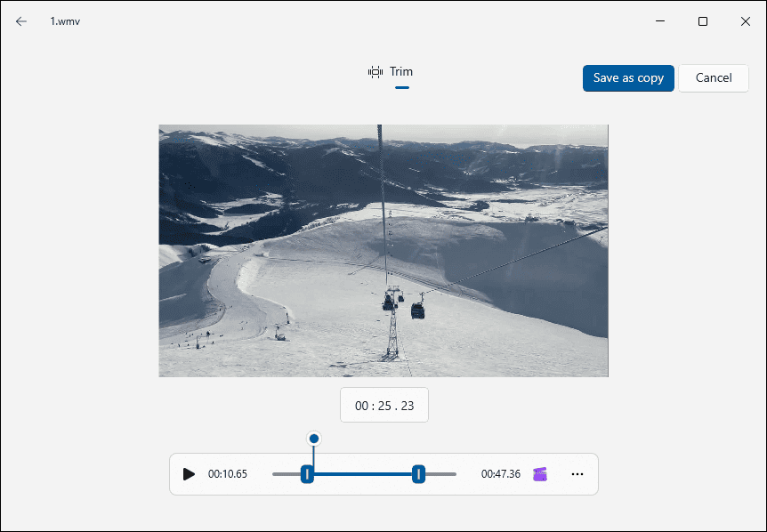This screenshot has height=532, width=767.
Task: Close the video editor window
Action: click(745, 21)
